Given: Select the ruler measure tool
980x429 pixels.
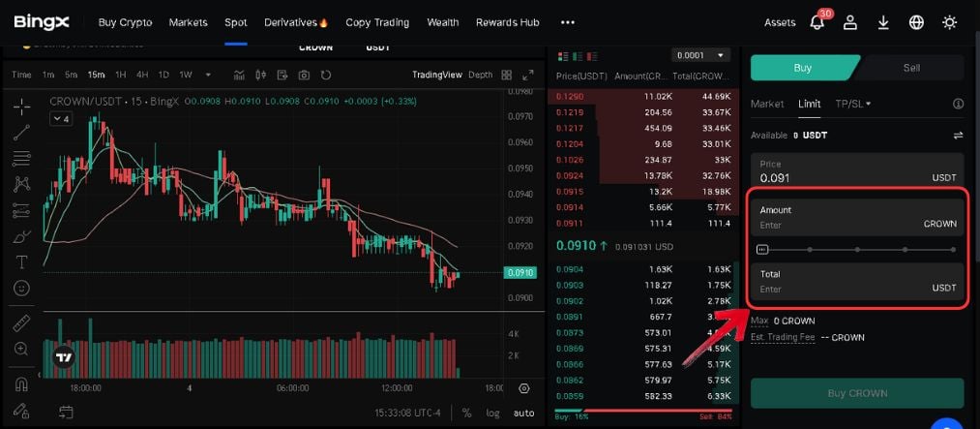Looking at the screenshot, I should [22, 322].
